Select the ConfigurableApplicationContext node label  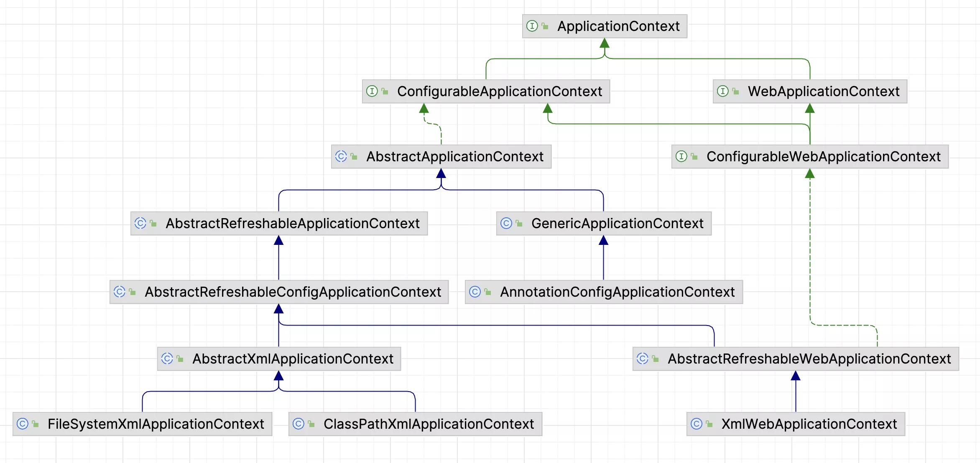(x=500, y=92)
